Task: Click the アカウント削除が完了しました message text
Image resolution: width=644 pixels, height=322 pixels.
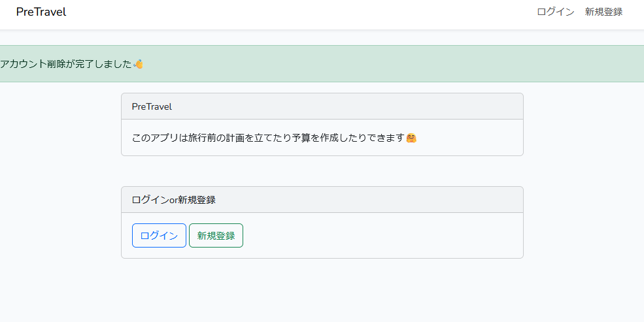Action: (x=66, y=65)
